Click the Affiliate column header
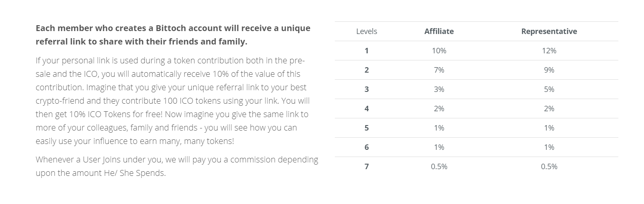Viewport: 644px width, 204px height. [439, 31]
